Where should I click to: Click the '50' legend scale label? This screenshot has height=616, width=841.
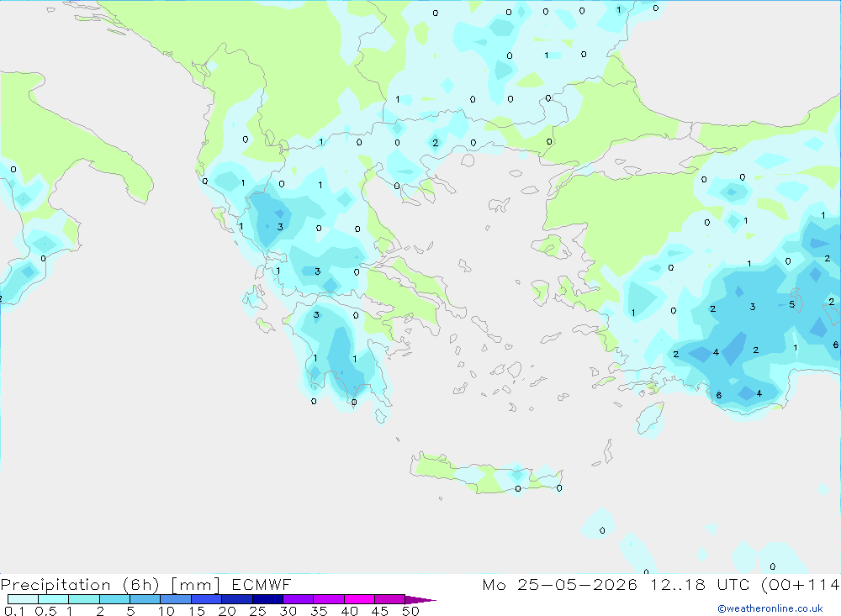[410, 611]
